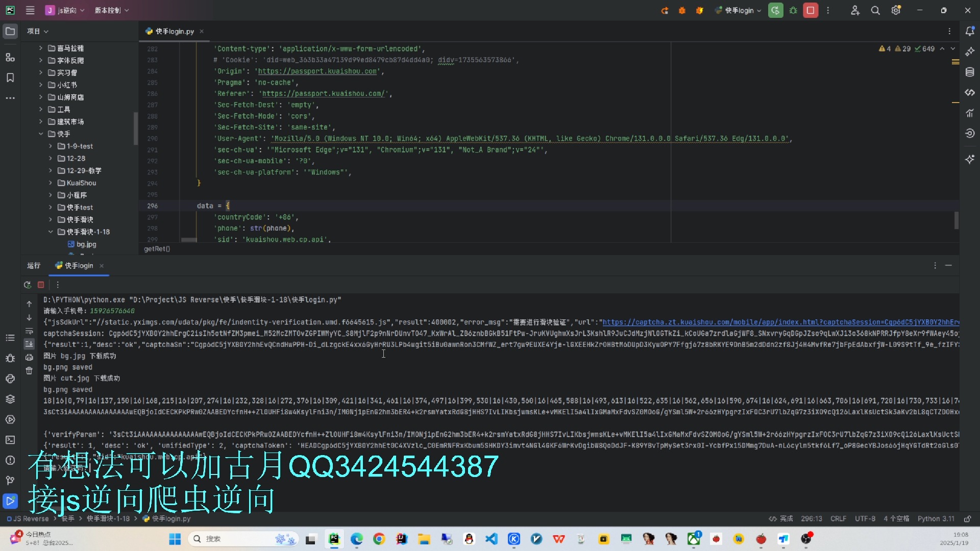Open the Problems tool window icon
Screen dimensions: 980x551
pos(10,460)
